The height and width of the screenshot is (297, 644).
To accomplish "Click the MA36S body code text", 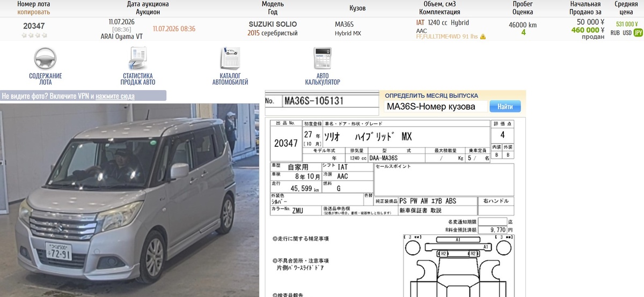I will click(x=344, y=24).
